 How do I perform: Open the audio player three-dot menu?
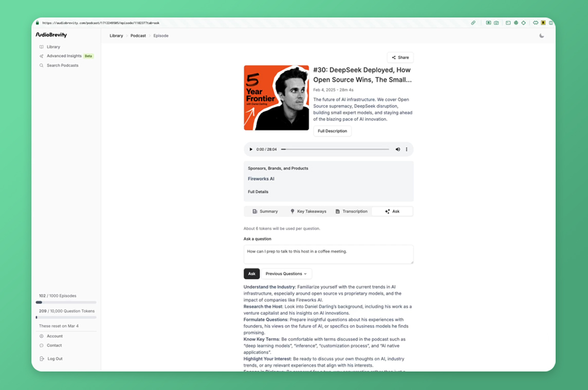pos(407,149)
